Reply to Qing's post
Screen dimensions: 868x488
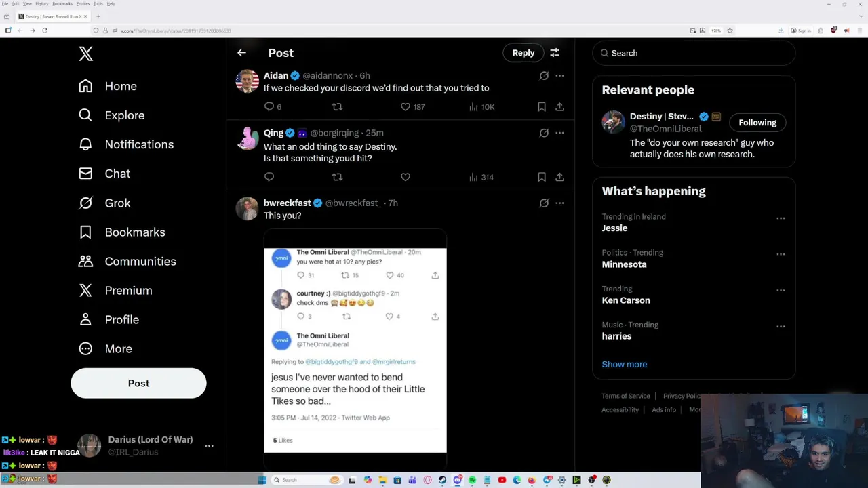tap(269, 177)
